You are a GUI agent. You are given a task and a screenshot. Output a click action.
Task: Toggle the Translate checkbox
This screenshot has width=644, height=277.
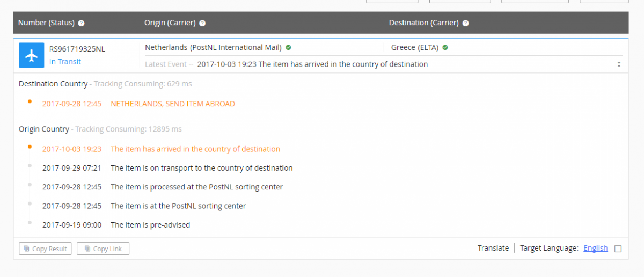tap(618, 249)
